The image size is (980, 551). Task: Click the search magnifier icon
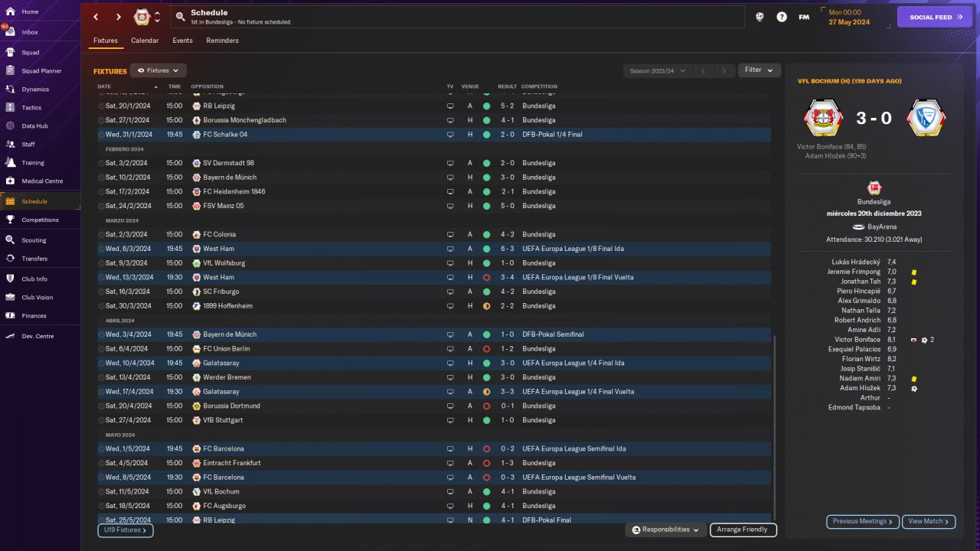coord(180,16)
